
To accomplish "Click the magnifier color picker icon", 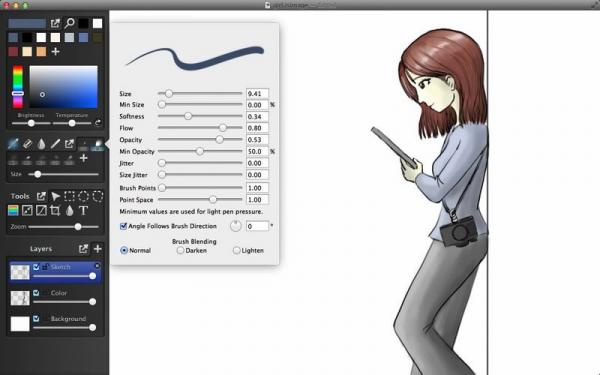I will [x=69, y=23].
